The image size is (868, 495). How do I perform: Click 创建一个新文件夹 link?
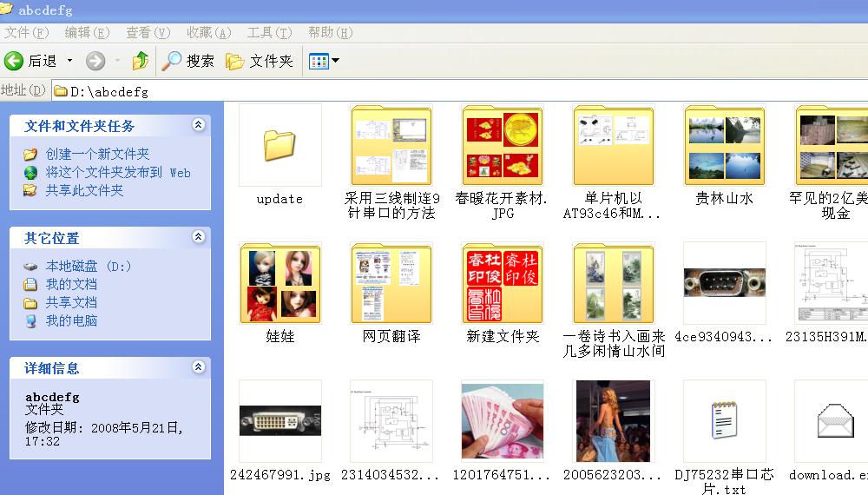coord(97,154)
